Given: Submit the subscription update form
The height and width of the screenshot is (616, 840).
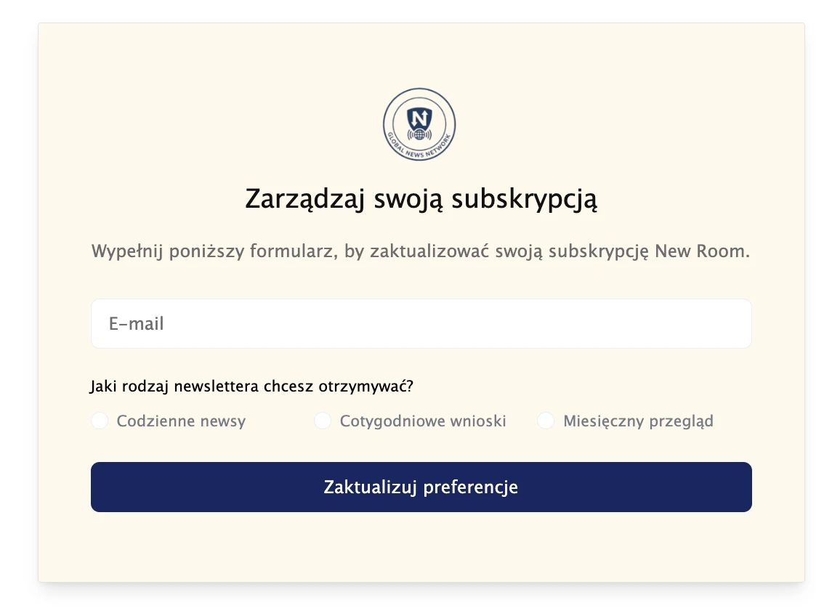Looking at the screenshot, I should [x=420, y=487].
